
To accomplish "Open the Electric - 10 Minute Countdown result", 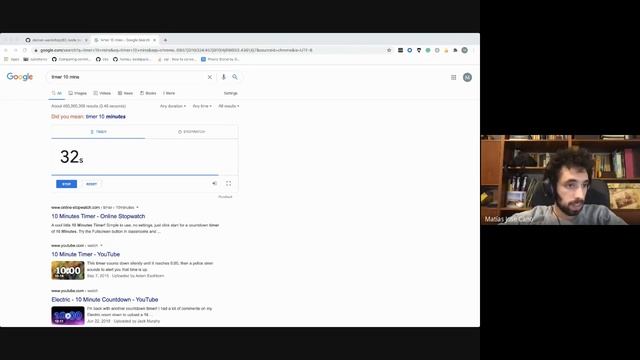I will point(104,300).
